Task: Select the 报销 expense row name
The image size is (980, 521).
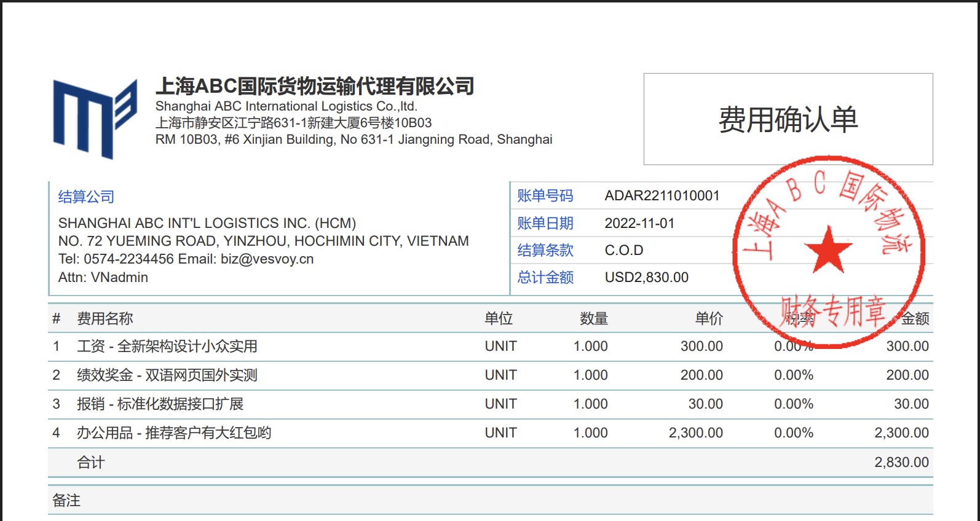Action: (160, 404)
